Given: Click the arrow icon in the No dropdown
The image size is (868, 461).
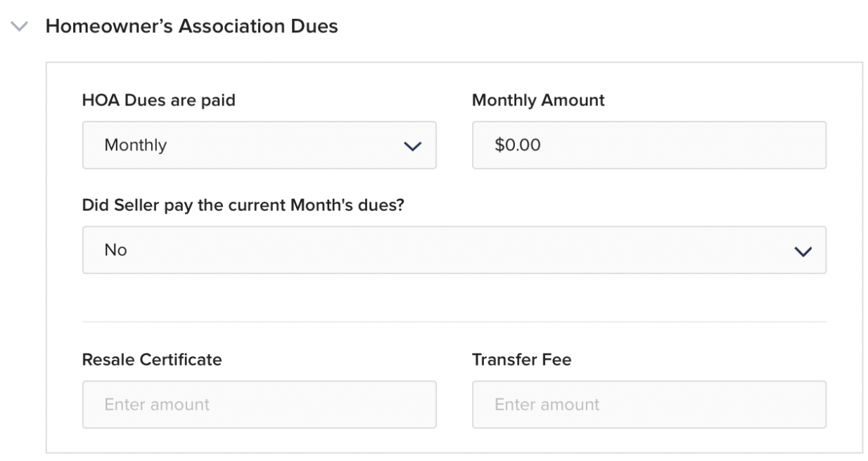Looking at the screenshot, I should pos(802,251).
